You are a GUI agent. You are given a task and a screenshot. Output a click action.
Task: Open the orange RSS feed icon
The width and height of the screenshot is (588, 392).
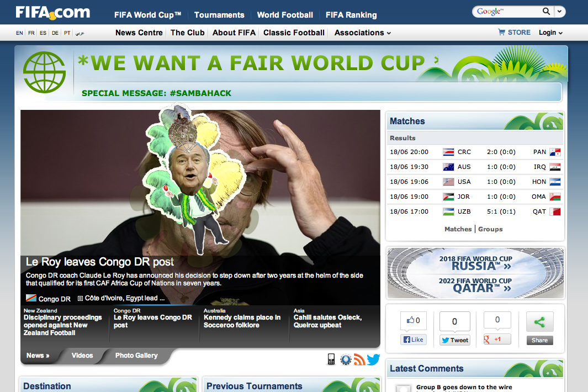(359, 359)
